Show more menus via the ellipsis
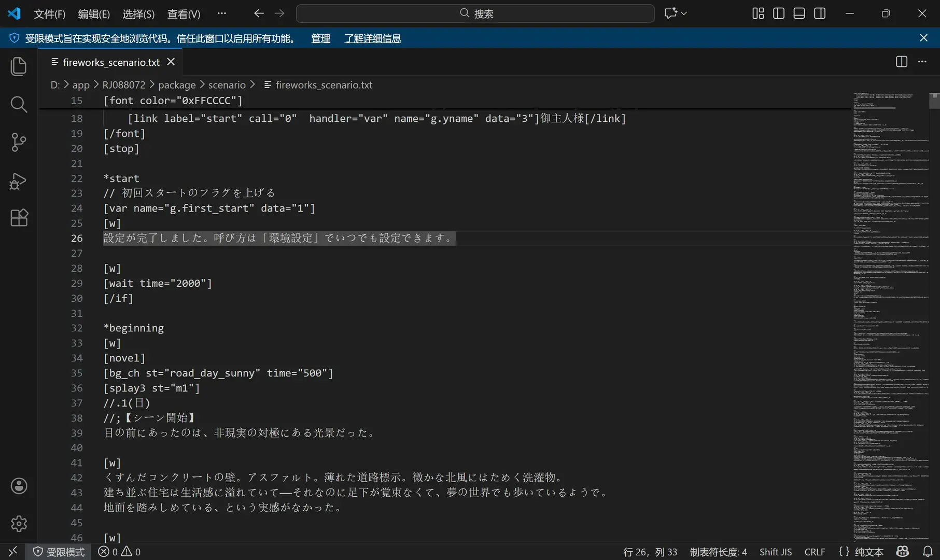The width and height of the screenshot is (940, 560). click(x=221, y=13)
